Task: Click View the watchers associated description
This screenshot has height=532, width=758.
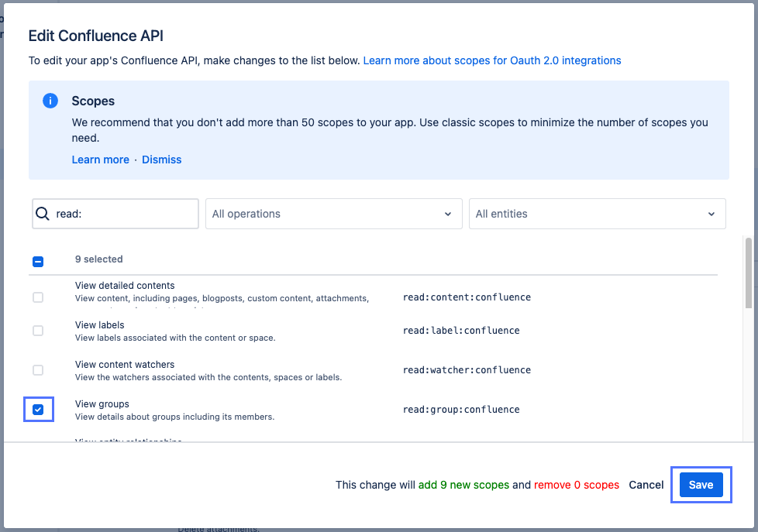Action: point(208,377)
